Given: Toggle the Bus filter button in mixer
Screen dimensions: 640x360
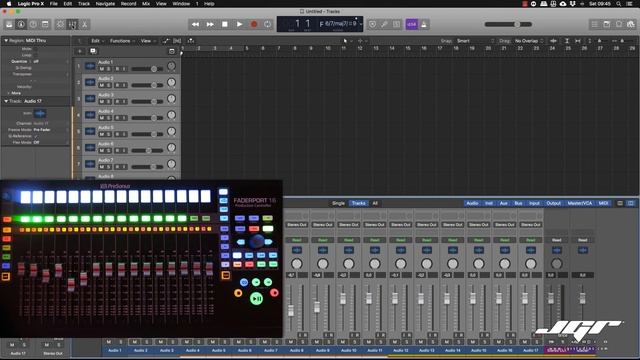Looking at the screenshot, I should click(518, 203).
